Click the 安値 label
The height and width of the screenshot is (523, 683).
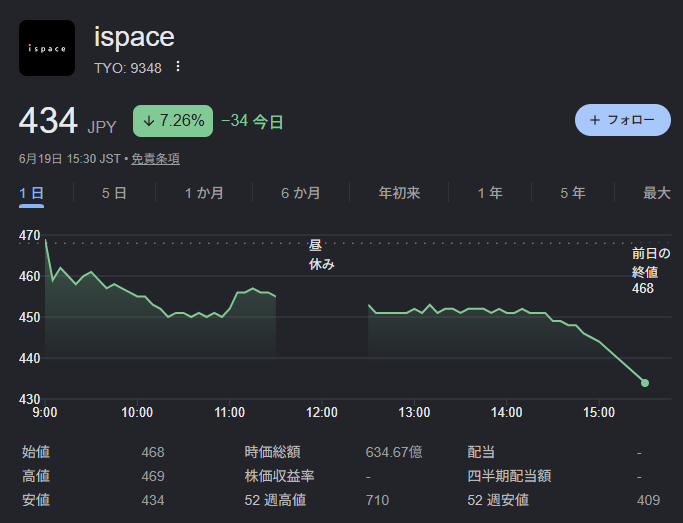36,499
